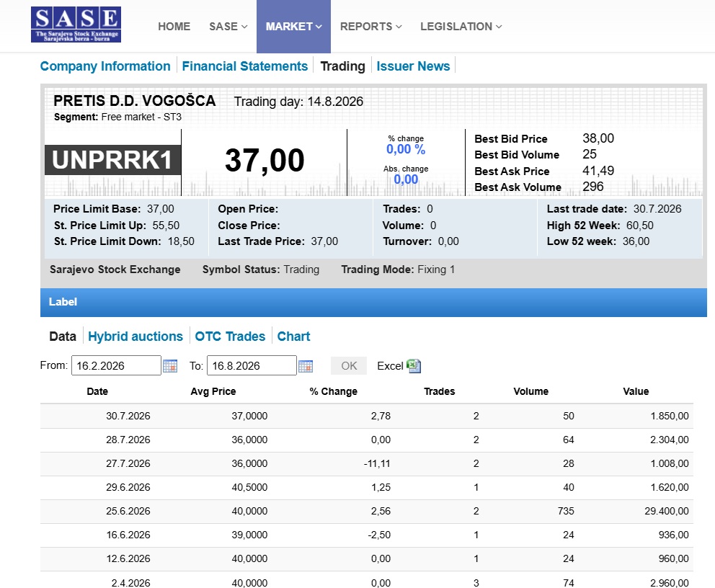Image resolution: width=715 pixels, height=588 pixels.
Task: Click the Value column header
Action: pyautogui.click(x=636, y=391)
